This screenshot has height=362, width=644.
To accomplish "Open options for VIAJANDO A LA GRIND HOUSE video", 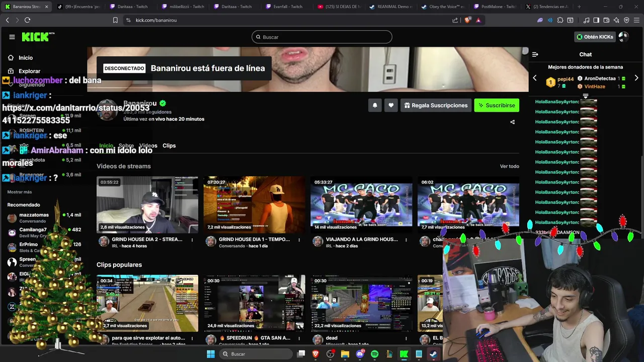I will coord(406,240).
